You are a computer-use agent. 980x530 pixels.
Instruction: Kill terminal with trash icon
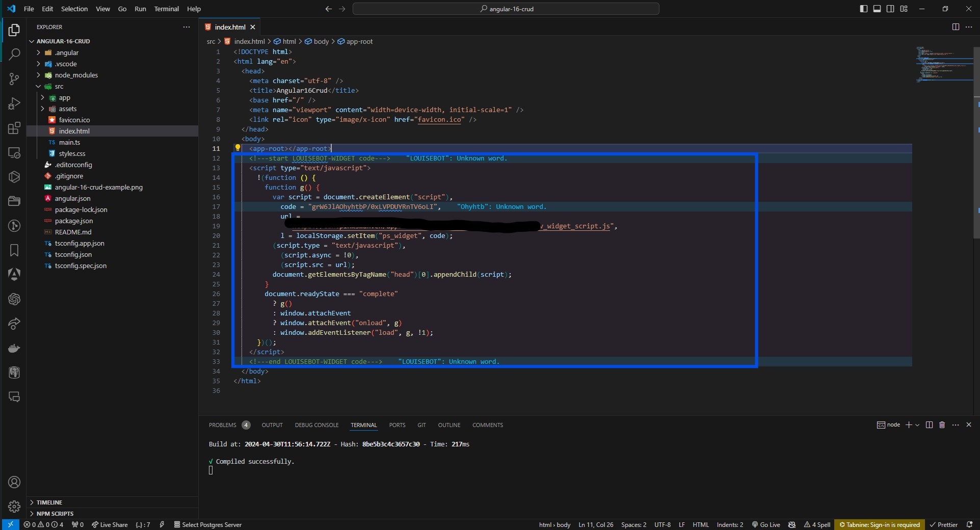point(942,425)
